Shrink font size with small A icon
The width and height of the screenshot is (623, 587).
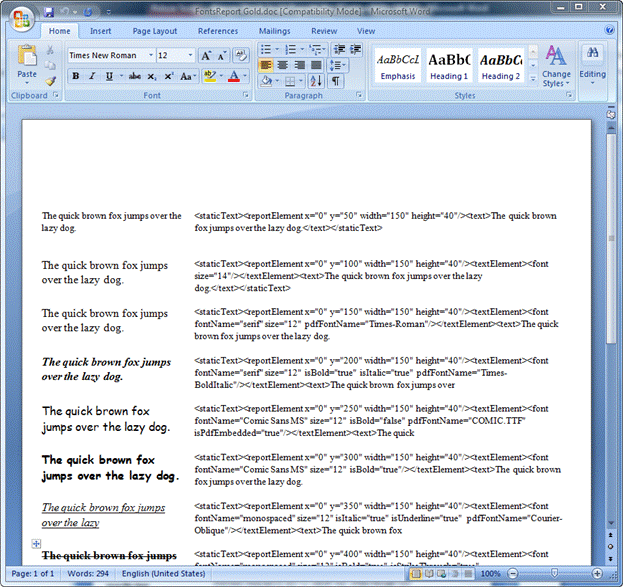222,56
